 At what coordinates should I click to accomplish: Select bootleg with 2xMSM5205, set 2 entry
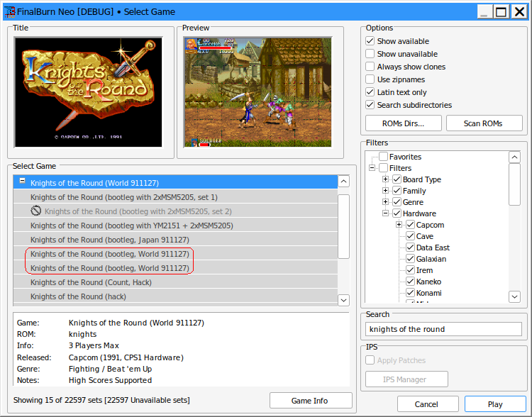point(175,211)
